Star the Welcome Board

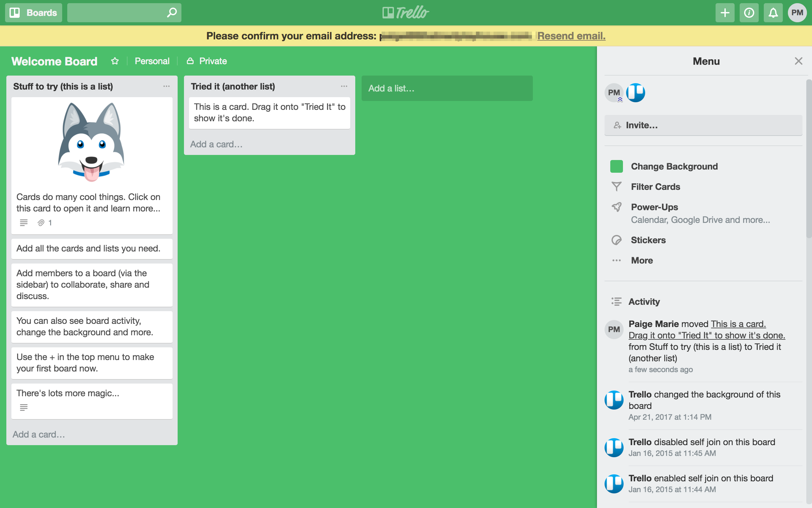tap(115, 61)
